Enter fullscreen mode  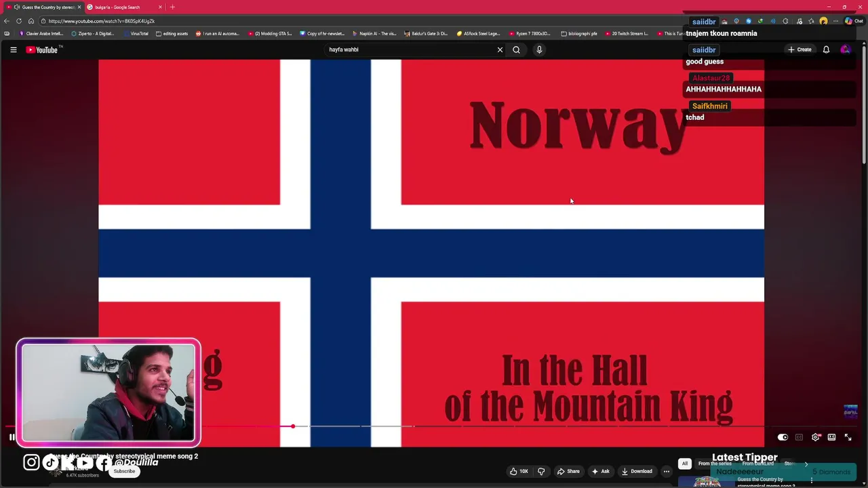tap(848, 437)
